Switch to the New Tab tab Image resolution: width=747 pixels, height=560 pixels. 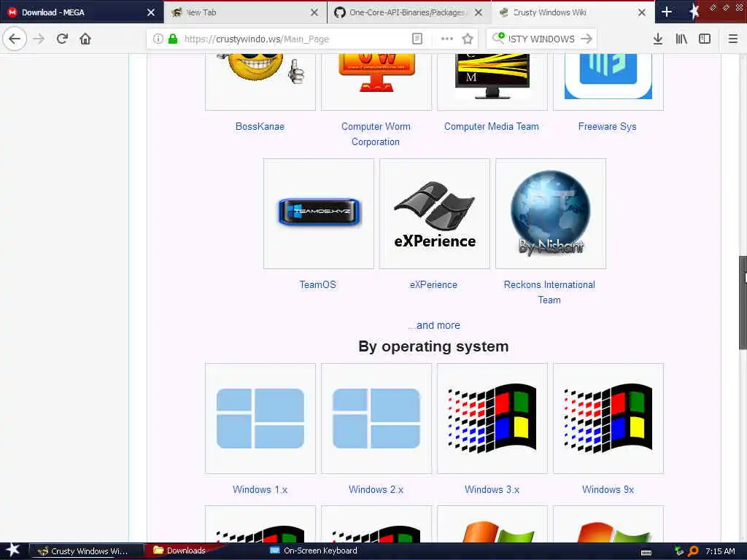245,12
